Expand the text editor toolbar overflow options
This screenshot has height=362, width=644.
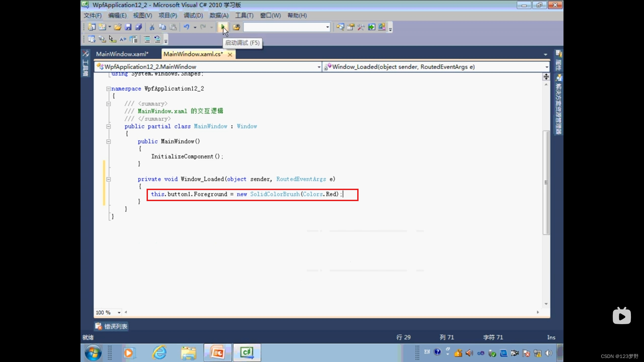tap(166, 40)
